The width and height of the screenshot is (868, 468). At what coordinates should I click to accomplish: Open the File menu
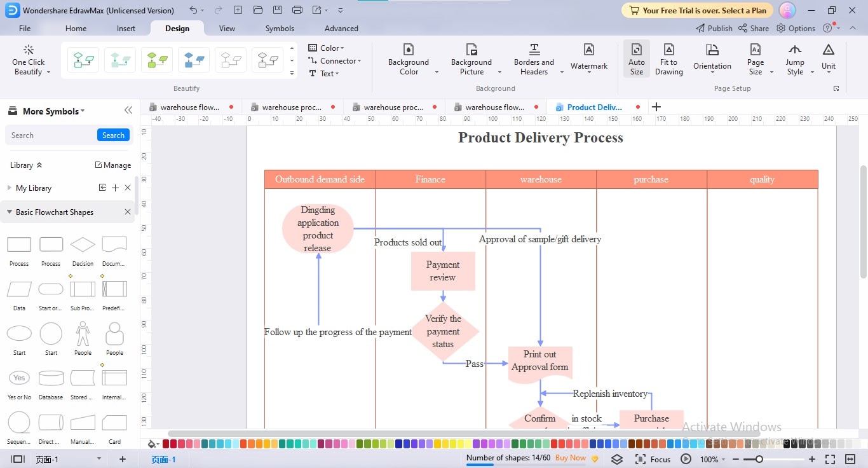25,29
